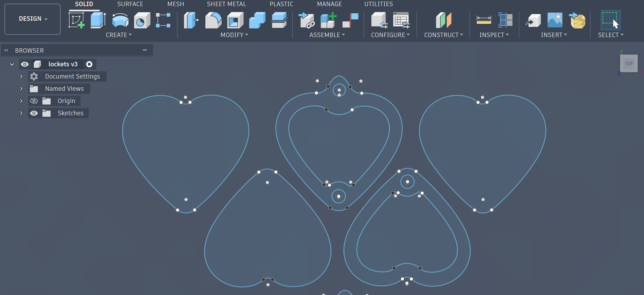
Task: Expand the Sketches folder
Action: (21, 113)
